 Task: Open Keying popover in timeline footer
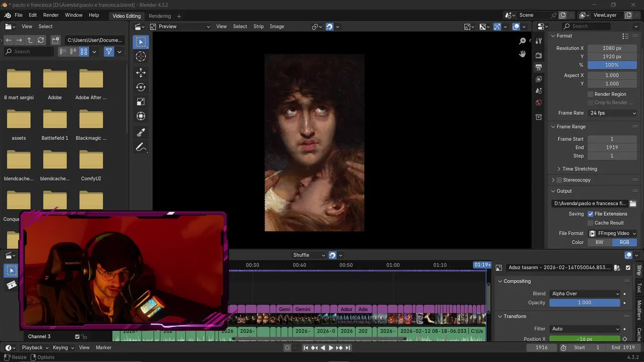click(63, 347)
